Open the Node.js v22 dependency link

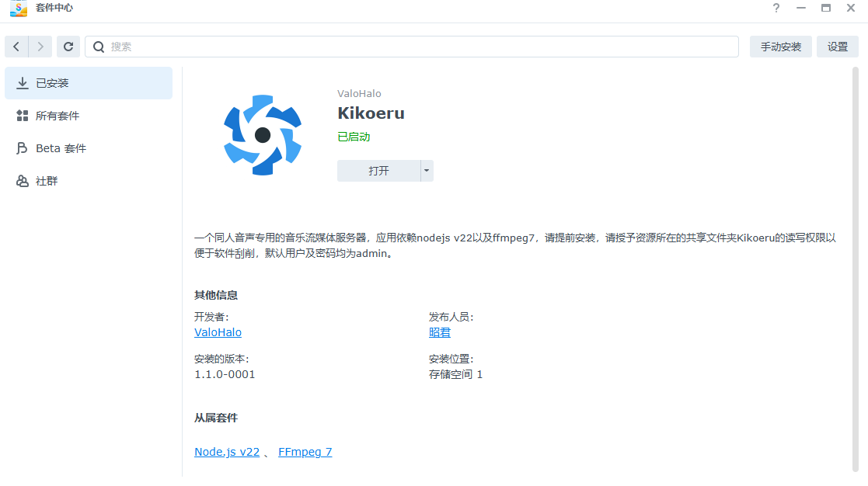(x=227, y=452)
